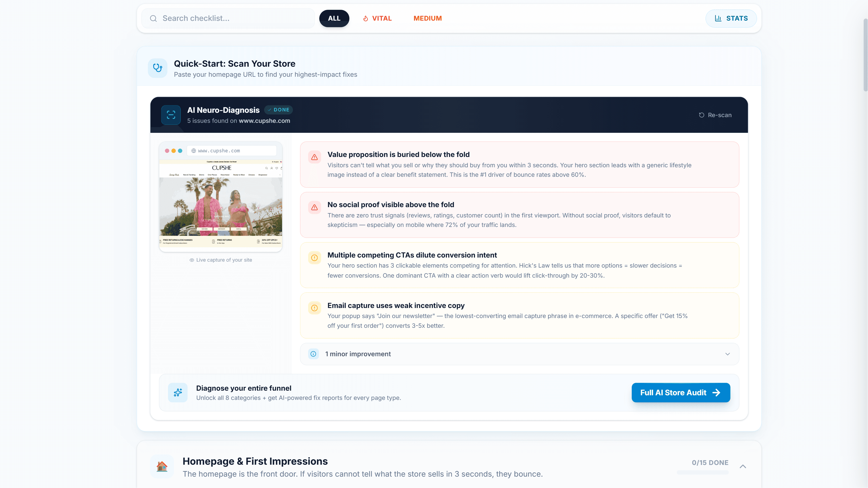This screenshot has height=488, width=868.
Task: Click the alert icon on email capture card
Action: [x=314, y=308]
